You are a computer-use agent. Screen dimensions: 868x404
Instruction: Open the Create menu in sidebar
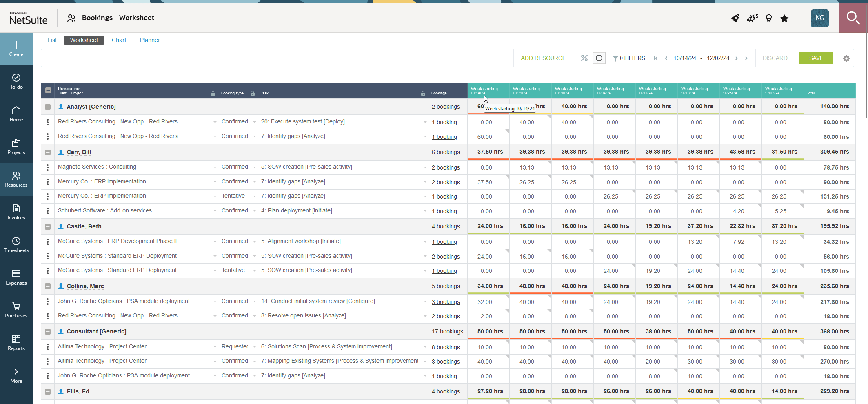pyautogui.click(x=16, y=49)
